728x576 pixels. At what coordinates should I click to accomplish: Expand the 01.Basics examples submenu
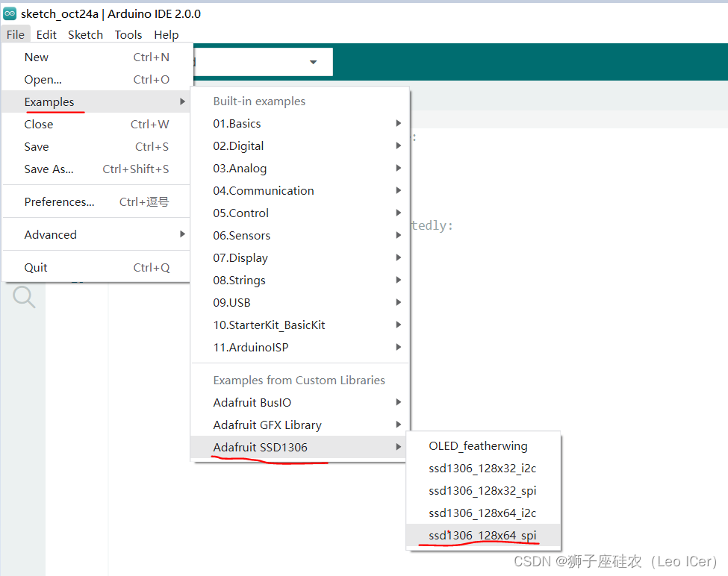300,123
